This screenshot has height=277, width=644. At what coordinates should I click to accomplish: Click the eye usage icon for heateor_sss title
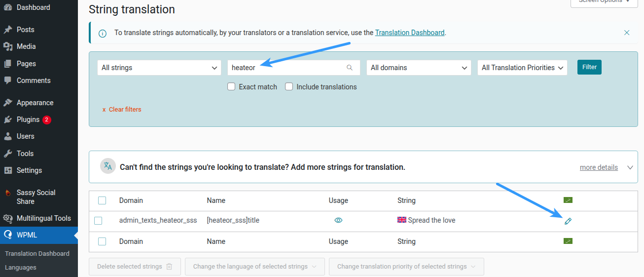click(x=338, y=221)
